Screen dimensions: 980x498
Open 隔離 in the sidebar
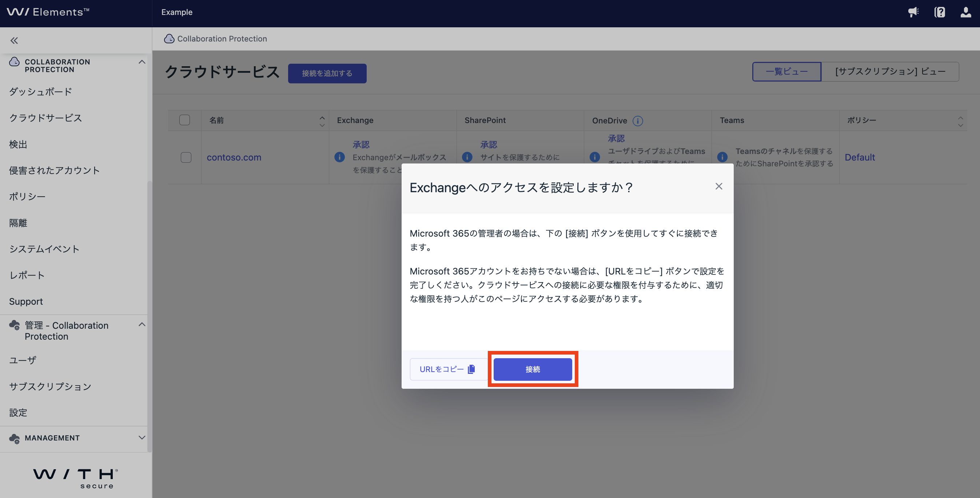(18, 223)
